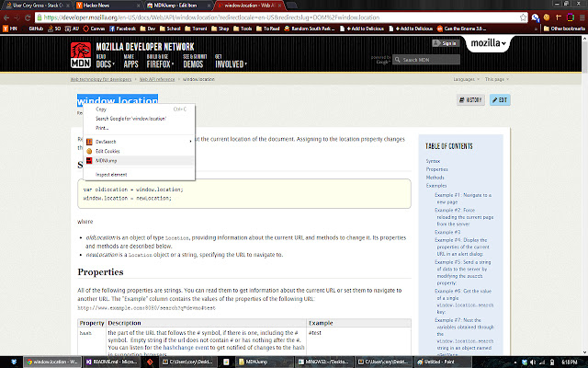Click the EDIT button
Viewport: 588px width, 368px height.
(500, 100)
